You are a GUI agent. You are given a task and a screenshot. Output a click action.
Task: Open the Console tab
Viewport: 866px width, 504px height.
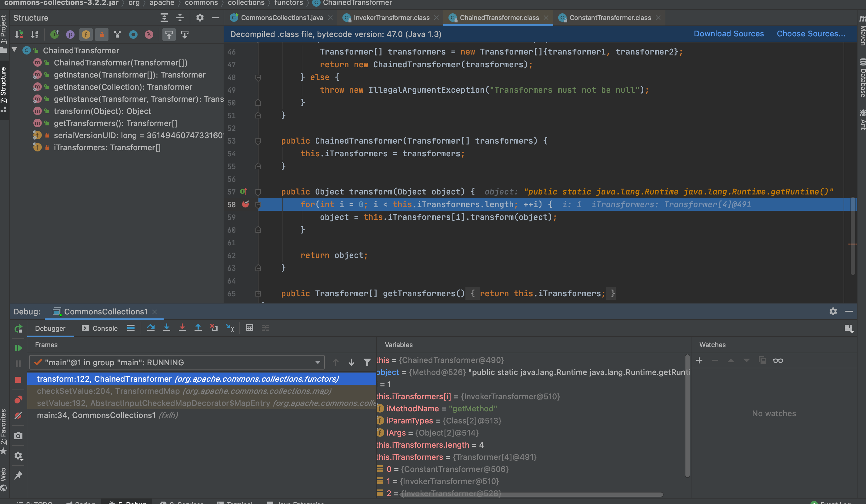pos(100,328)
